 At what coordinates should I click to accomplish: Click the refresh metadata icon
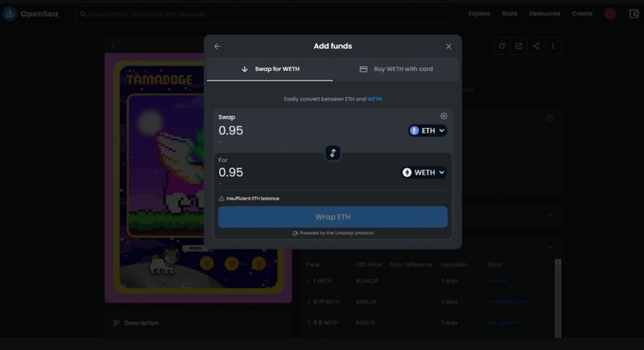(502, 46)
